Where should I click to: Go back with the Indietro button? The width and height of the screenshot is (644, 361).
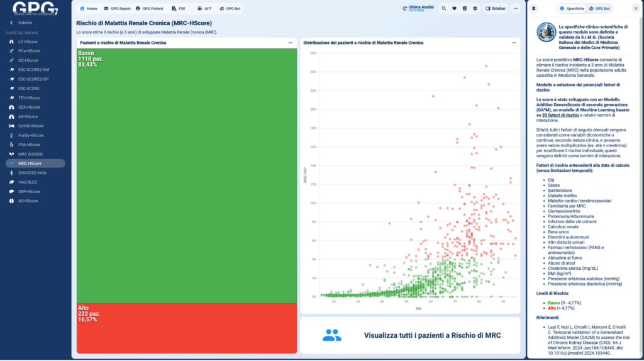[25, 23]
